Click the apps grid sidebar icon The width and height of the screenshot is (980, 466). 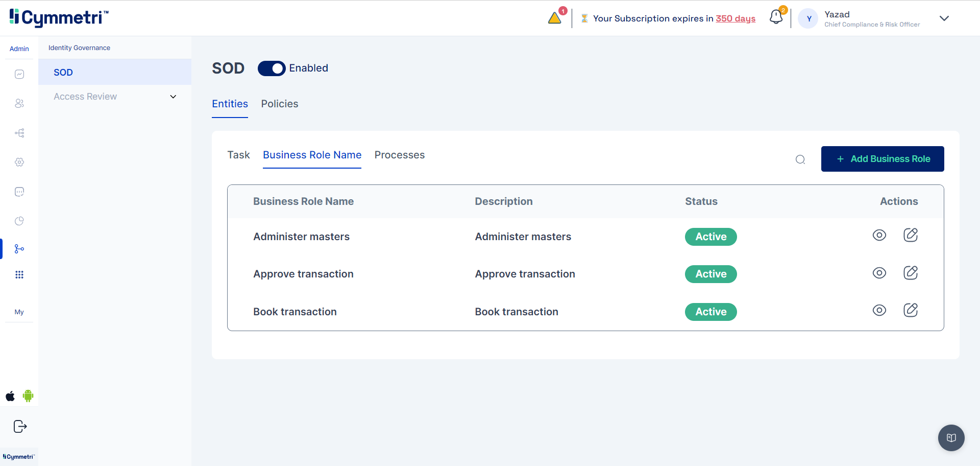click(x=19, y=275)
